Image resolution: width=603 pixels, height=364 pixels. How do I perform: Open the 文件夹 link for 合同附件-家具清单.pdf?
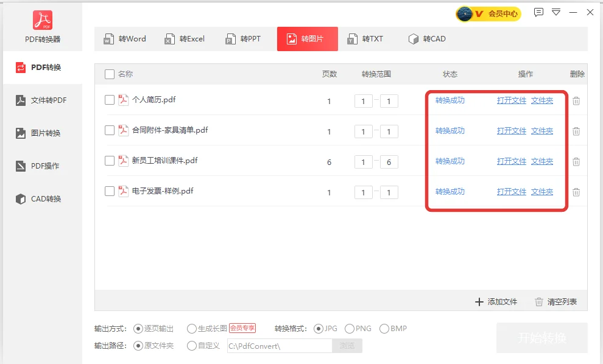[542, 131]
